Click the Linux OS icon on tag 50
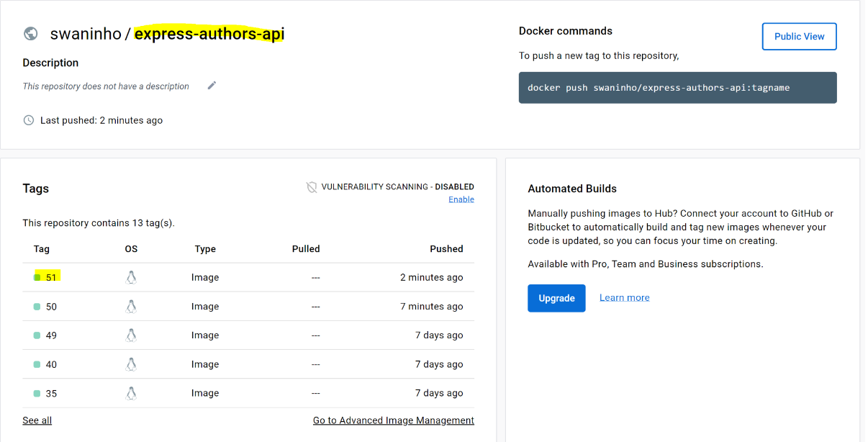Screen dimensions: 868x442 click(131, 306)
